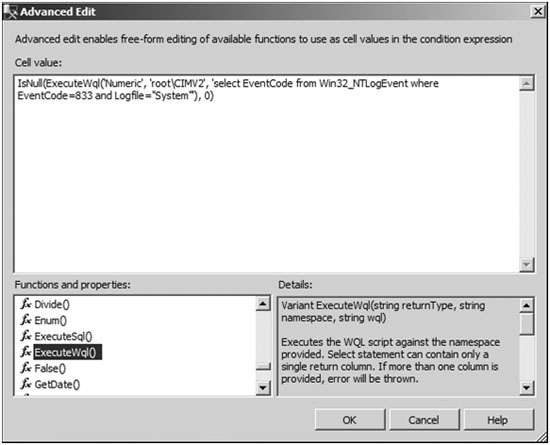This screenshot has width=550, height=445.
Task: Select the Enum() function entry
Action: 51,321
